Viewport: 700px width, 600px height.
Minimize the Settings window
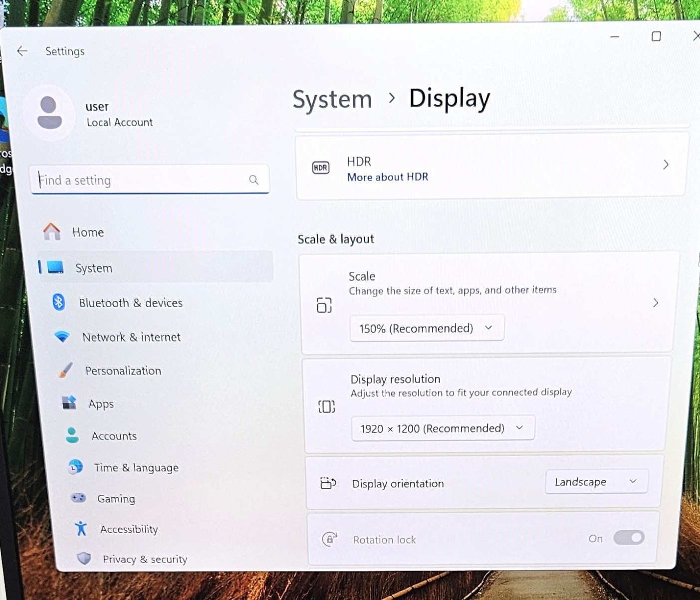click(x=615, y=36)
